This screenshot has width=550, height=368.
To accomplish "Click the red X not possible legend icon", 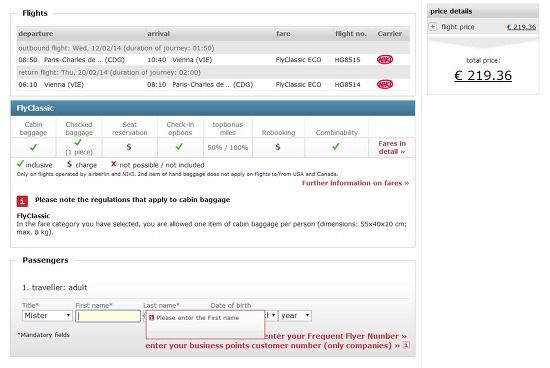I will pyautogui.click(x=114, y=164).
